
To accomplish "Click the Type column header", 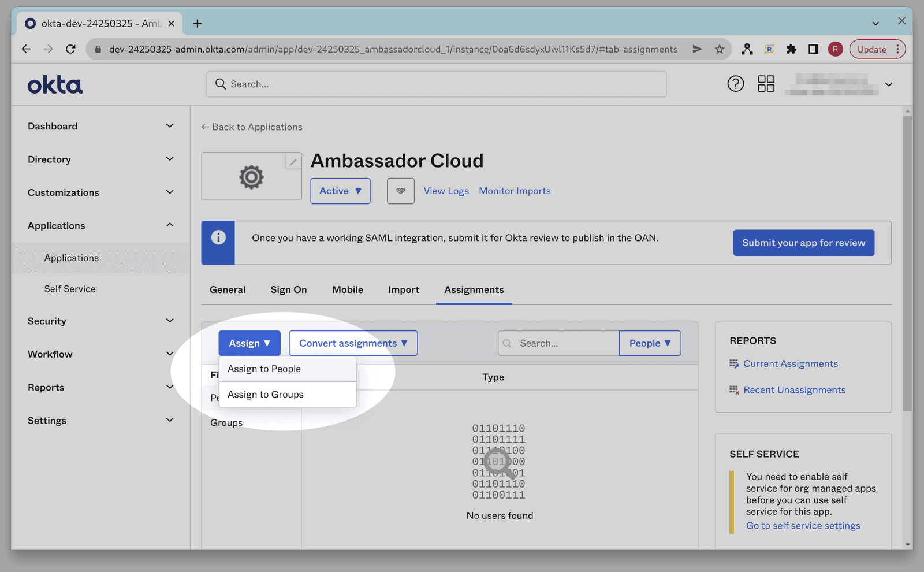I will pos(493,377).
